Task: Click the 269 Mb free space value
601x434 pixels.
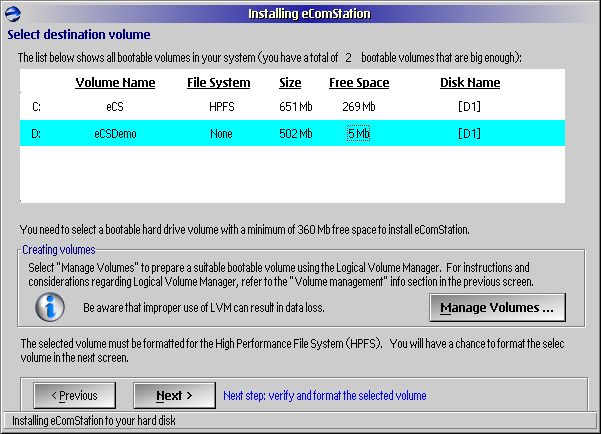Action: [359, 107]
